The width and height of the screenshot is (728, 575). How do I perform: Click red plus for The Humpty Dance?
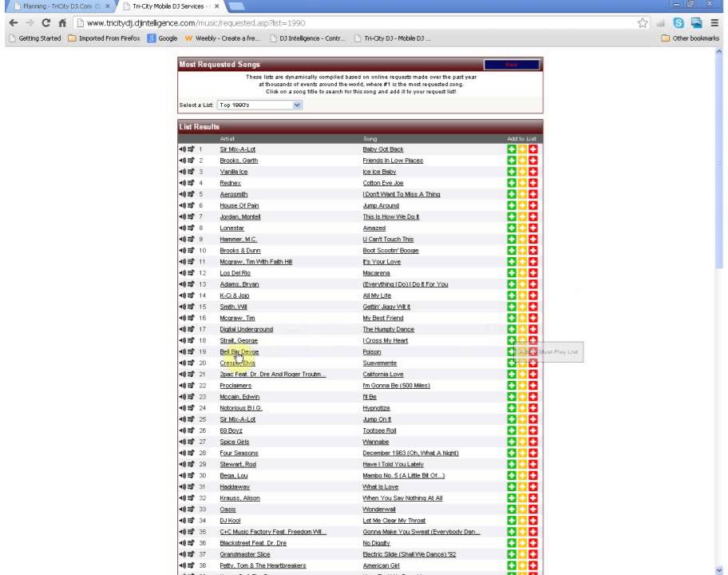533,329
